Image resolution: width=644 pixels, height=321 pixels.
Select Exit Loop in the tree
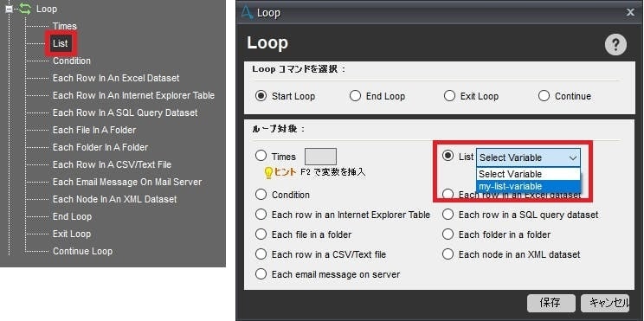72,234
